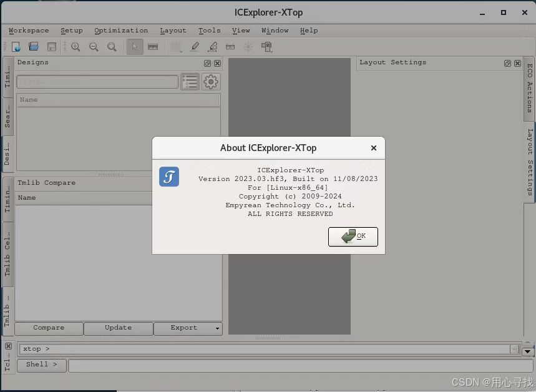Click the xtop > command input field

(x=264, y=349)
